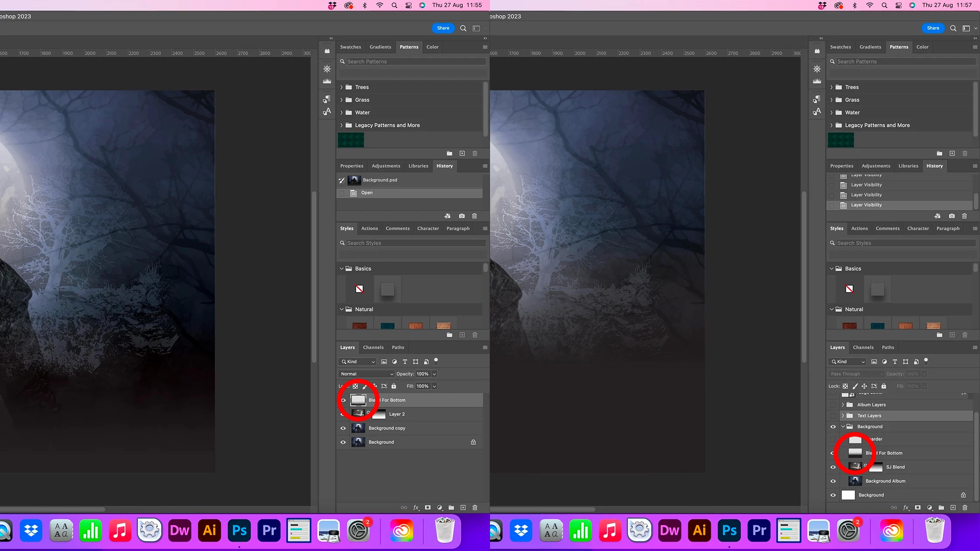Toggle visibility of the SJ Blend layer
This screenshot has height=551, width=980.
click(x=833, y=467)
